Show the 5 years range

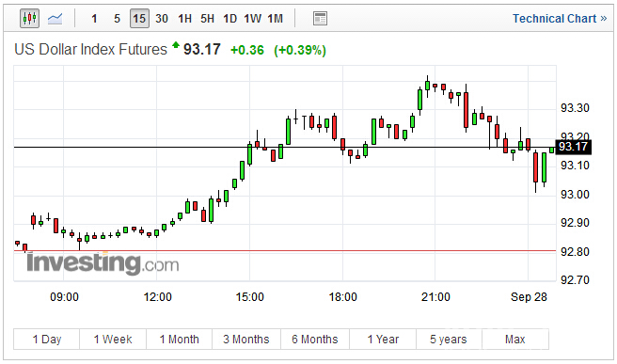pyautogui.click(x=449, y=340)
